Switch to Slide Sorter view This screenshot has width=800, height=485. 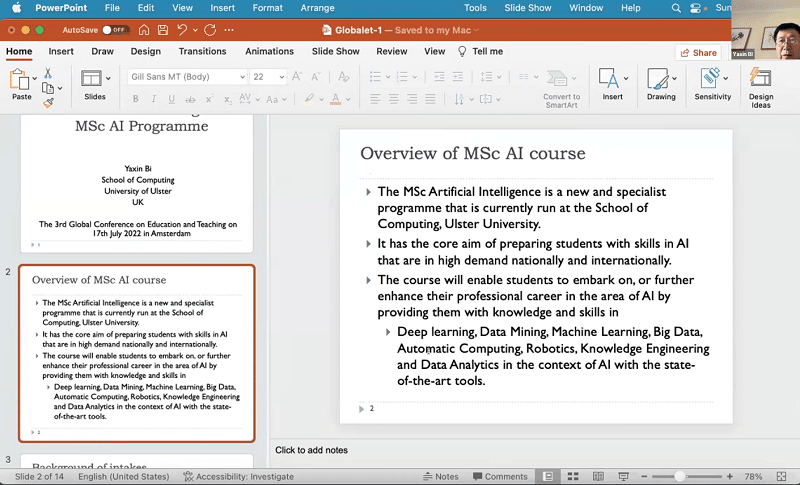point(572,477)
